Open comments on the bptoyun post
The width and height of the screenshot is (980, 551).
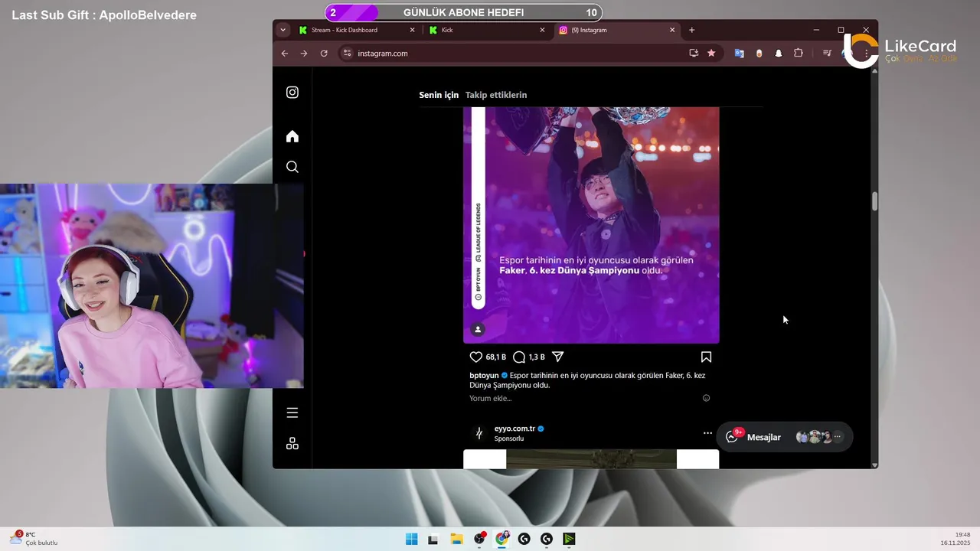(519, 357)
